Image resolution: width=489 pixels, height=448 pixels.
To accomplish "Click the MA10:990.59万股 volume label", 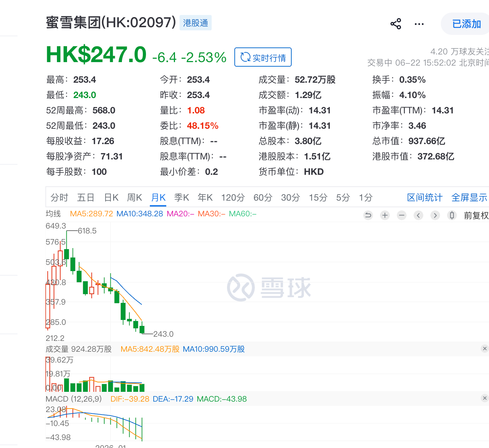I will pos(214,349).
